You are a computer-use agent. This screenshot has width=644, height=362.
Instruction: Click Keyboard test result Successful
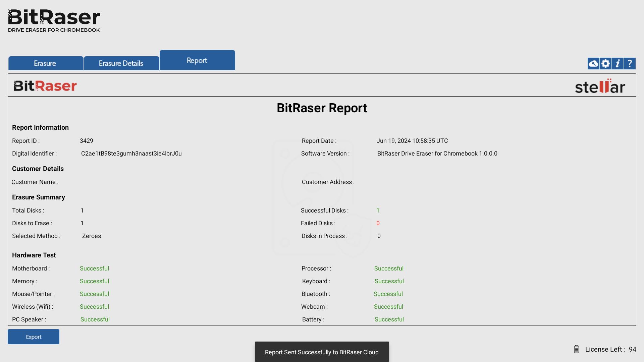pos(389,281)
